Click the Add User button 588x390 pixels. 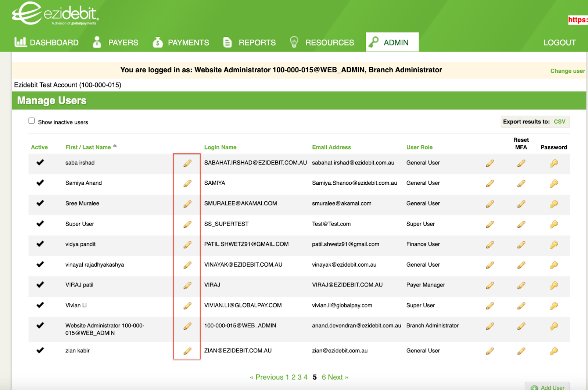[547, 387]
